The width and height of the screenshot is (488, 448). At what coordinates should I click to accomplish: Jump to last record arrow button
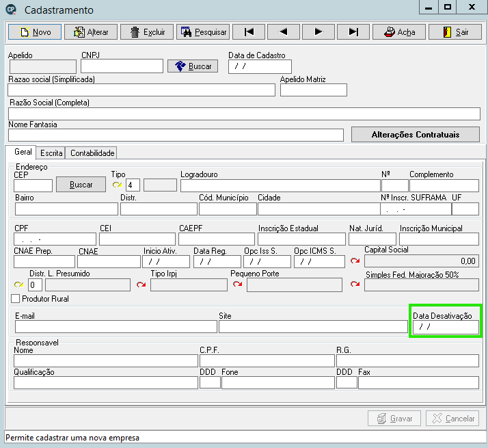tap(353, 32)
